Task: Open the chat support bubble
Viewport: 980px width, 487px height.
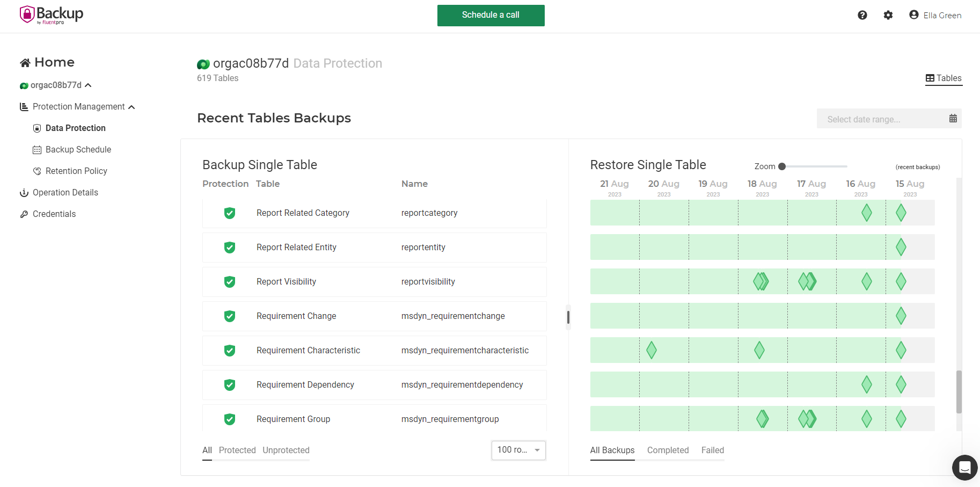Action: point(964,468)
